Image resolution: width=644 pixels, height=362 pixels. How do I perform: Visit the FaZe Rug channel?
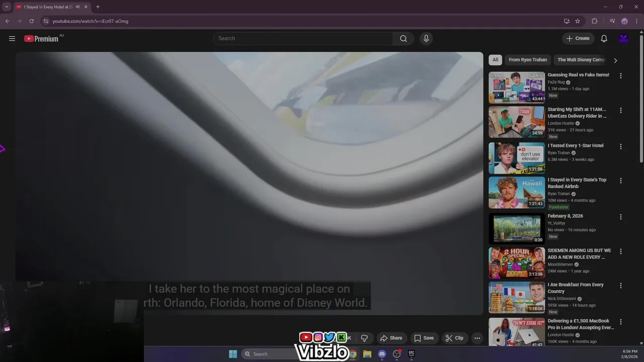pyautogui.click(x=556, y=82)
